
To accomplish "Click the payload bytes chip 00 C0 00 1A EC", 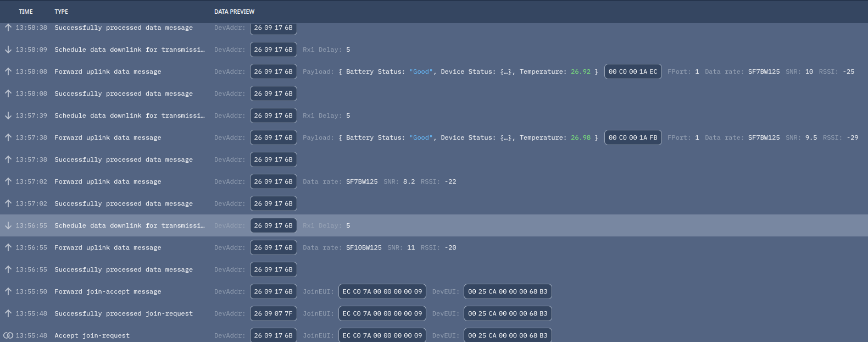I will click(633, 71).
